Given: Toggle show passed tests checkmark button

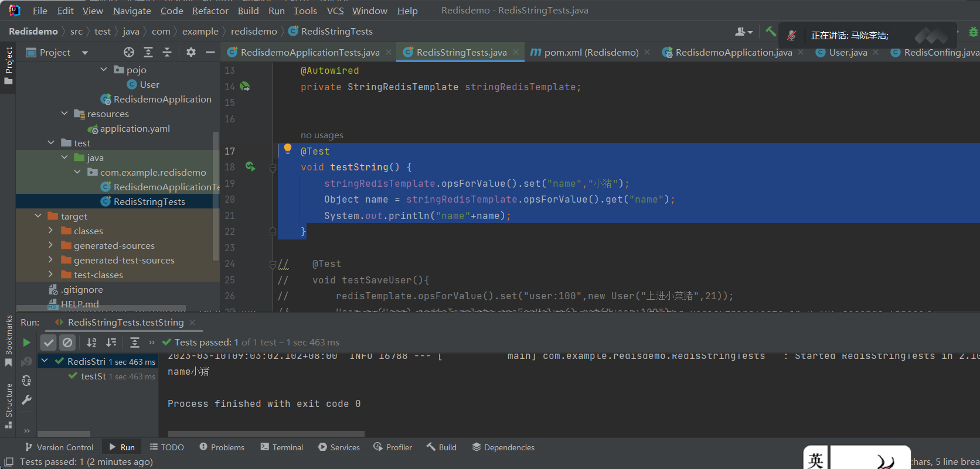Looking at the screenshot, I should tap(49, 343).
